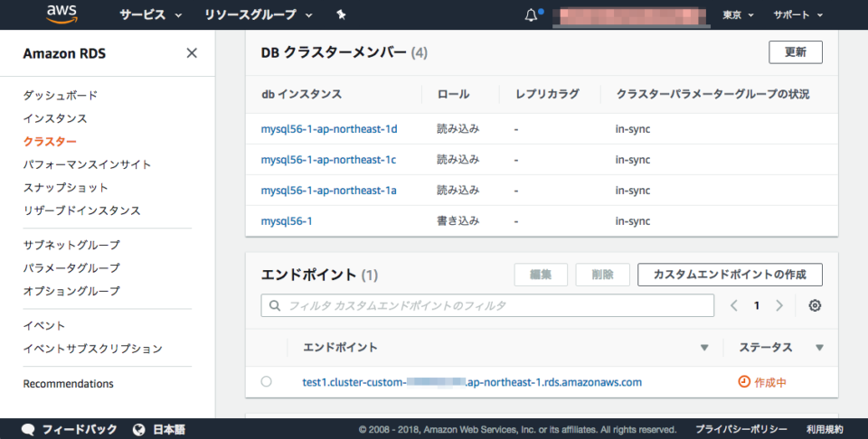Open インスタンス in sidebar
The image size is (868, 439).
pyautogui.click(x=55, y=118)
